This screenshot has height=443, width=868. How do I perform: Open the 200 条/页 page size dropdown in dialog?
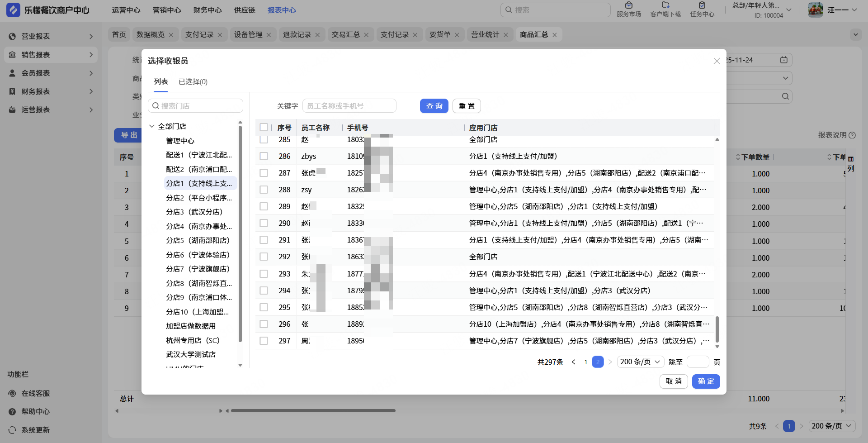[x=640, y=362]
